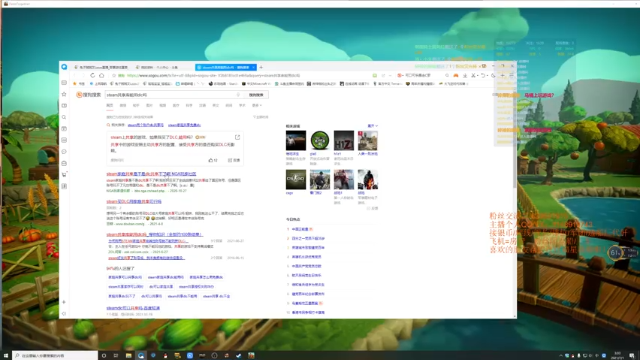640x360 pixels.
Task: Open the third search result title link
Action: [154, 235]
